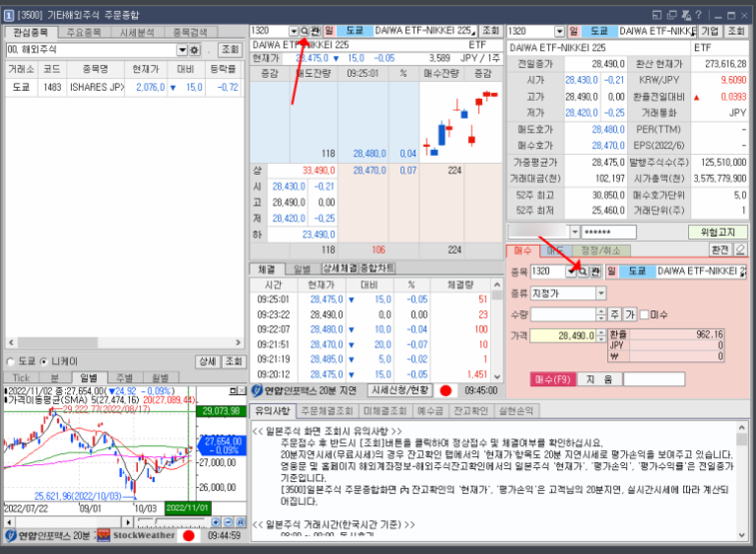Toggle the 가 amount unit button

630,314
